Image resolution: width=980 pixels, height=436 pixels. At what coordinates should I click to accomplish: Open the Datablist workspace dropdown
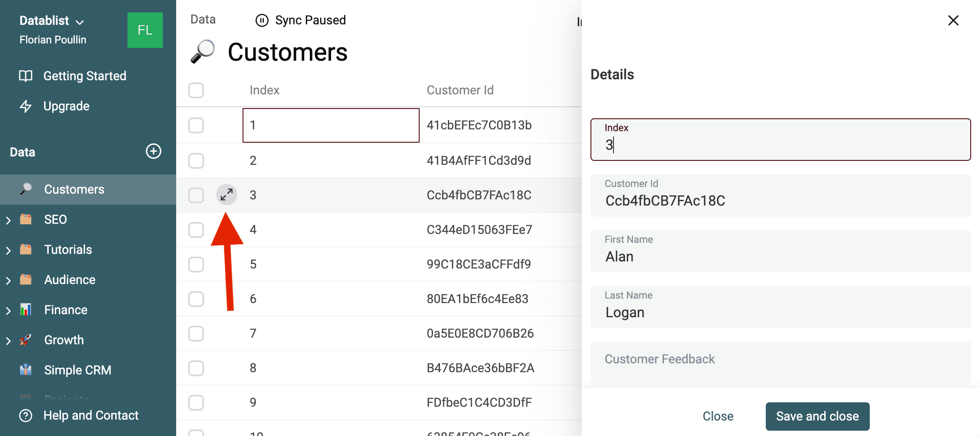pos(52,21)
